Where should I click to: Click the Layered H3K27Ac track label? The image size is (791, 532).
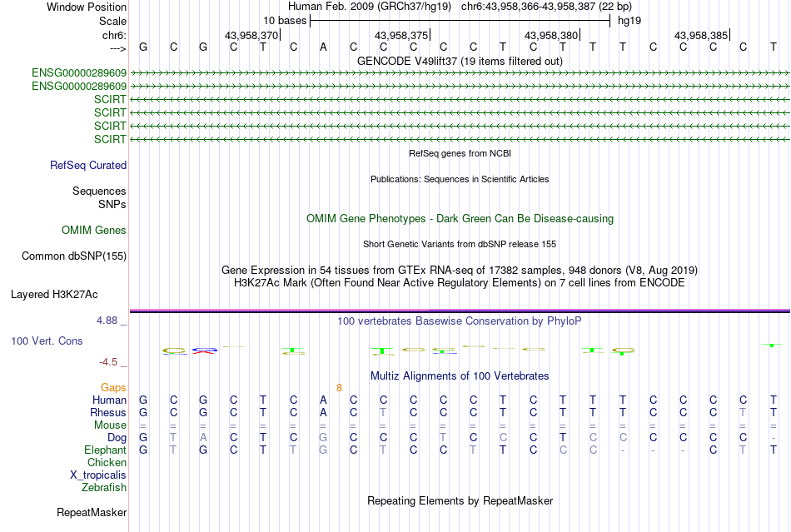click(54, 295)
